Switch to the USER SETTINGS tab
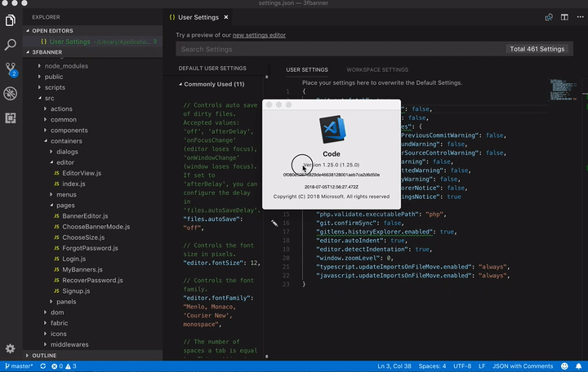 pyautogui.click(x=307, y=69)
